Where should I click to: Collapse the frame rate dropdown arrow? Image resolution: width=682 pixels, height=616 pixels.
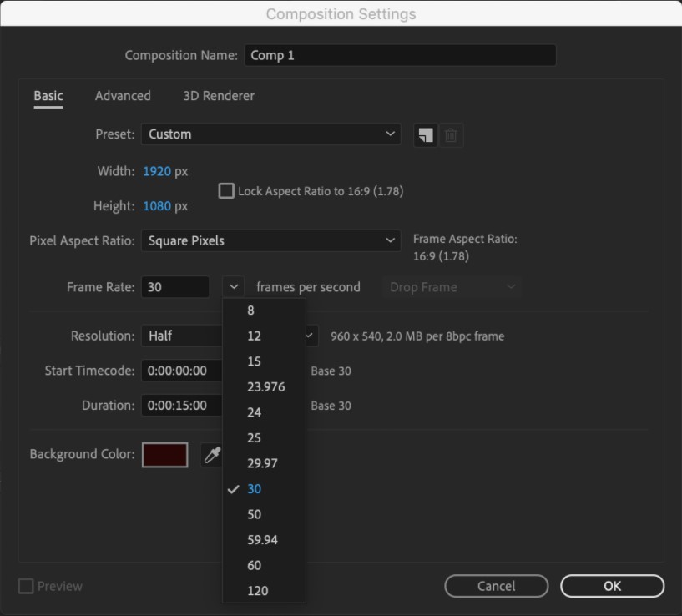[234, 287]
